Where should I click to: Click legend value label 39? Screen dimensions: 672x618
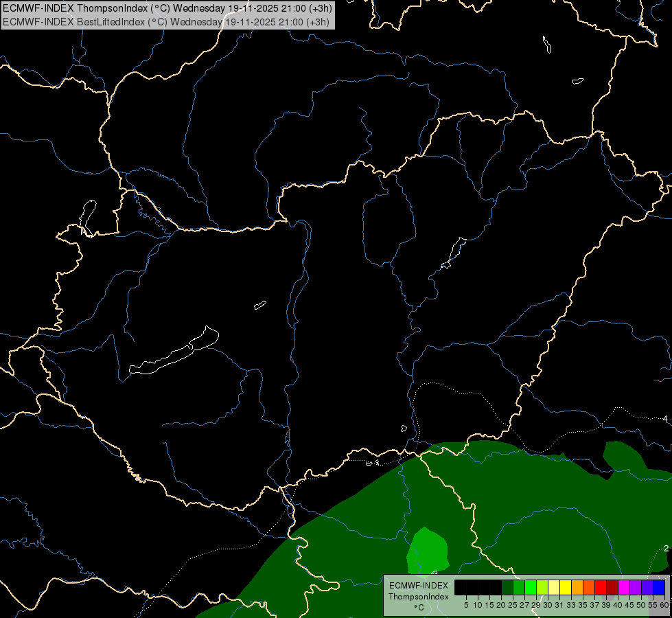(606, 605)
